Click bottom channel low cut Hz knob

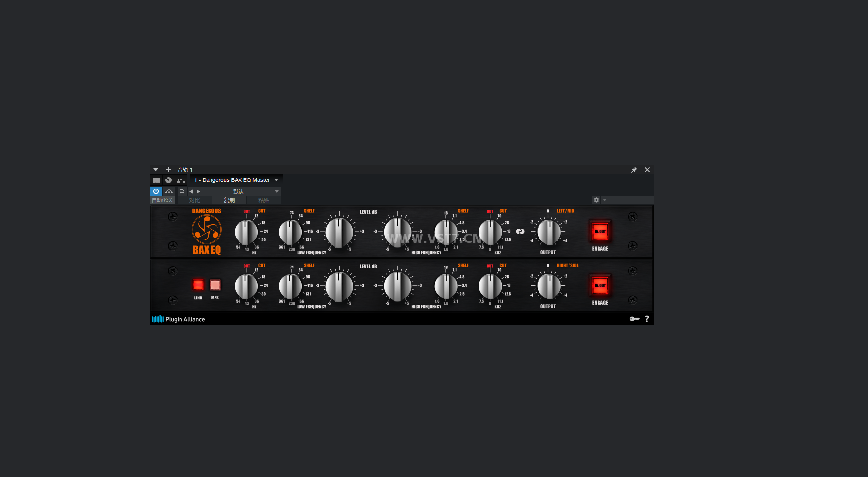(x=246, y=286)
